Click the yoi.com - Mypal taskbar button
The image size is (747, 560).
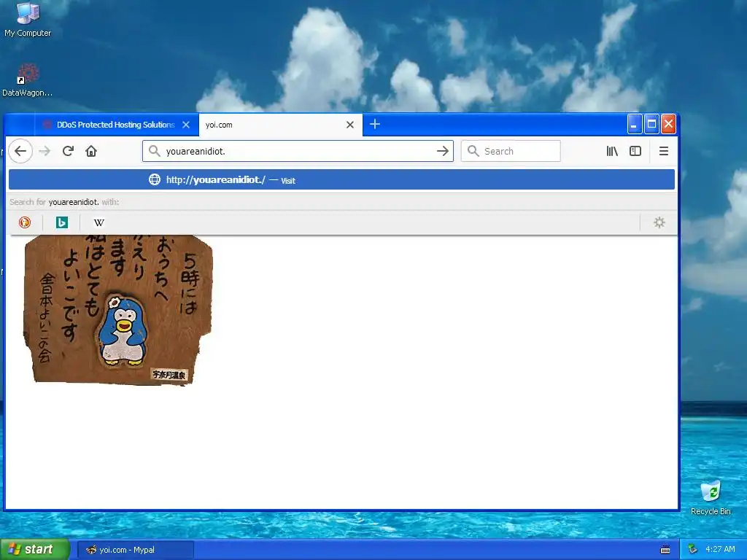pos(135,550)
